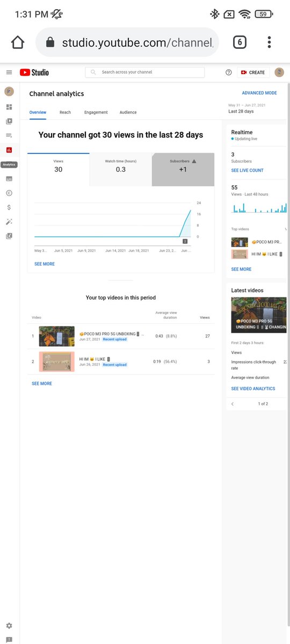This screenshot has width=290, height=644.
Task: Click the chart marker labeled 2
Action: [x=185, y=241]
